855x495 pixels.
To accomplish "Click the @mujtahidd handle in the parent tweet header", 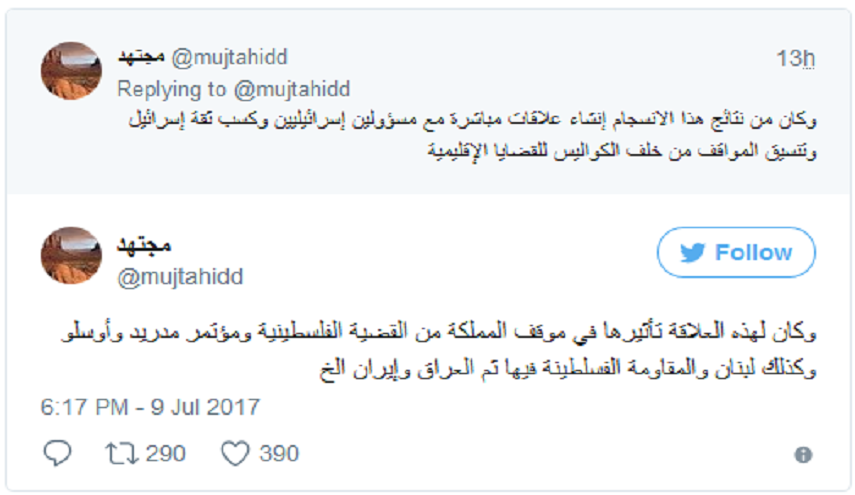I will (232, 58).
